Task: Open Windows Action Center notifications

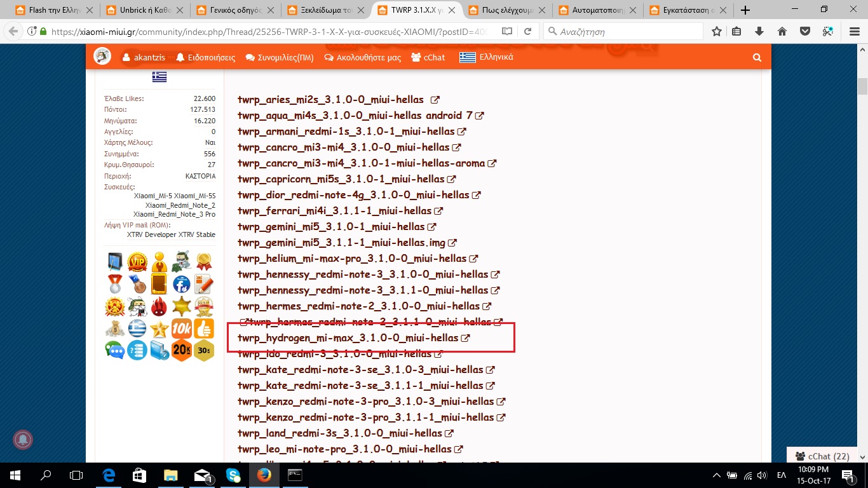Action: [x=849, y=475]
